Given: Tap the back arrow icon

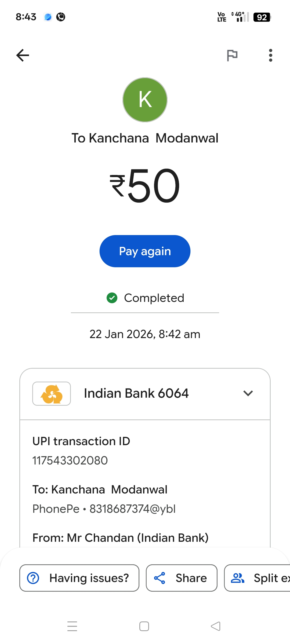Looking at the screenshot, I should pyautogui.click(x=23, y=55).
